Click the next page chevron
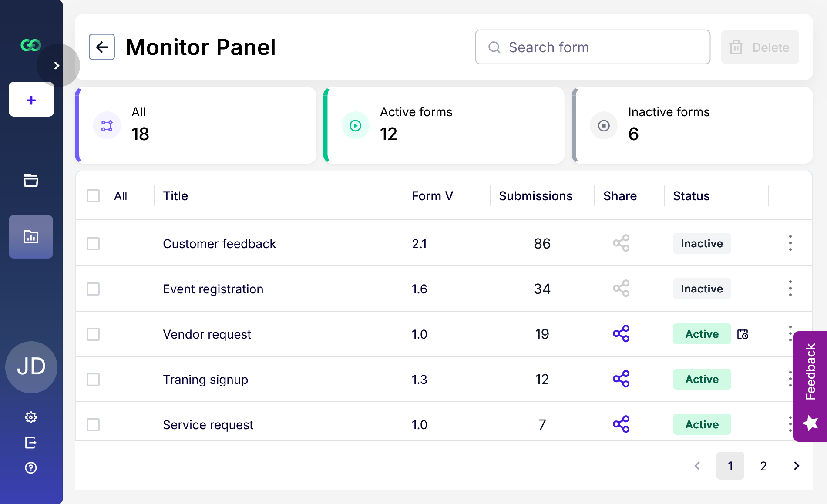This screenshot has width=827, height=504. [797, 466]
